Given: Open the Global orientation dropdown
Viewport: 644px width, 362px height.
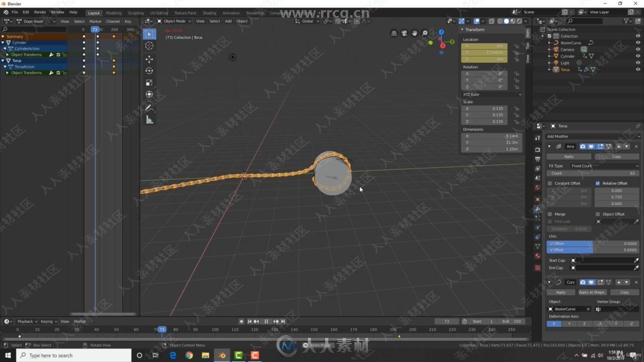Looking at the screenshot, I should pyautogui.click(x=307, y=21).
